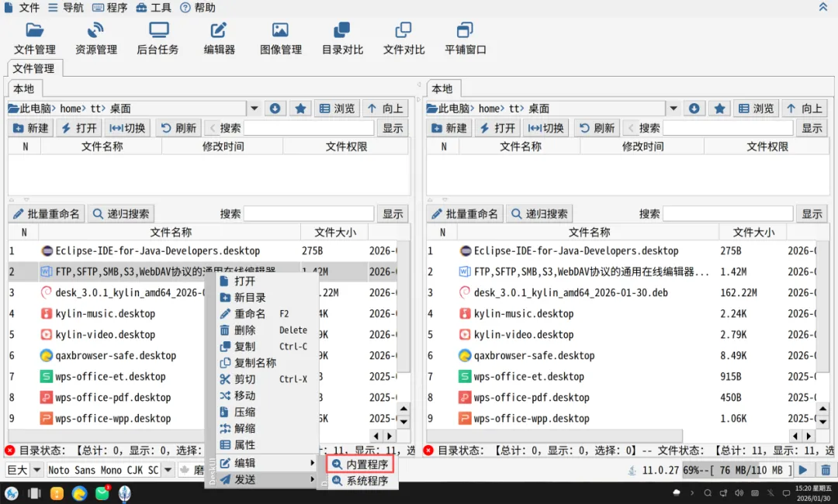Screen dimensions: 838x504
Task: Click the 递归搜索 button in right pane
Action: pos(540,214)
